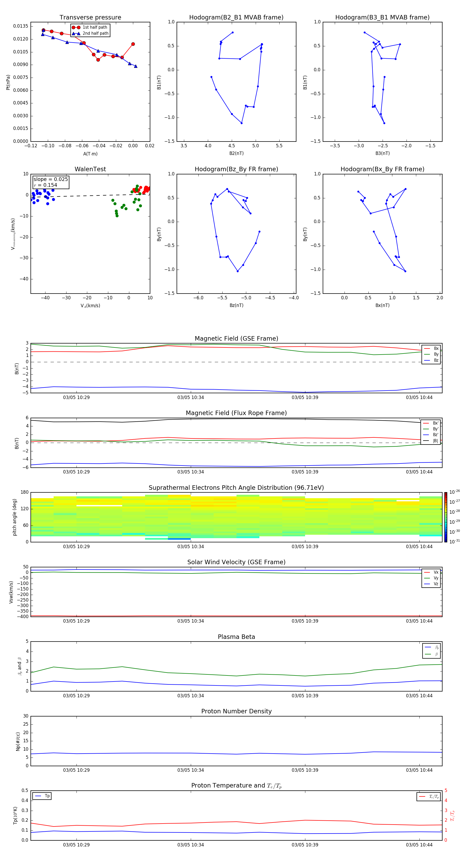
Task: Click the "Bx(nT)" x-axis label
Action: (382, 305)
